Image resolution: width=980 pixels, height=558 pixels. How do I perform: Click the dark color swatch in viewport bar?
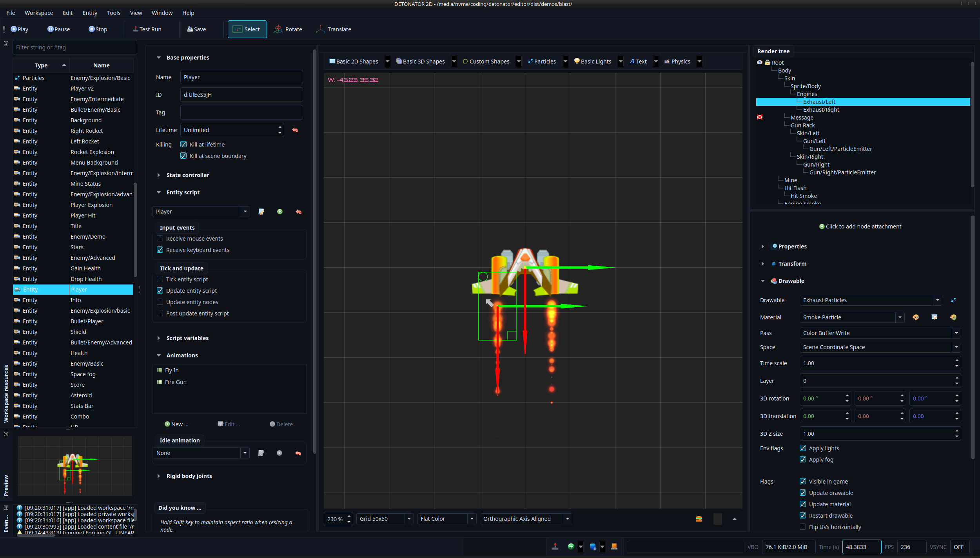click(x=717, y=519)
